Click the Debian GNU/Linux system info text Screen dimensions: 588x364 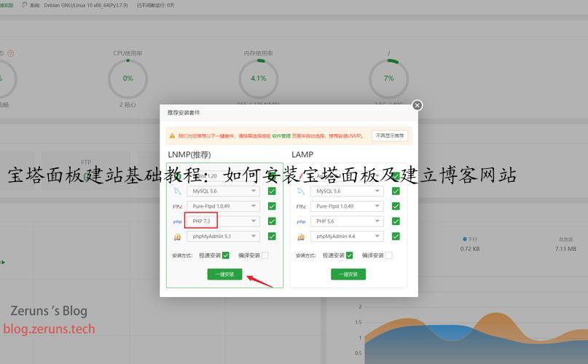coord(85,6)
